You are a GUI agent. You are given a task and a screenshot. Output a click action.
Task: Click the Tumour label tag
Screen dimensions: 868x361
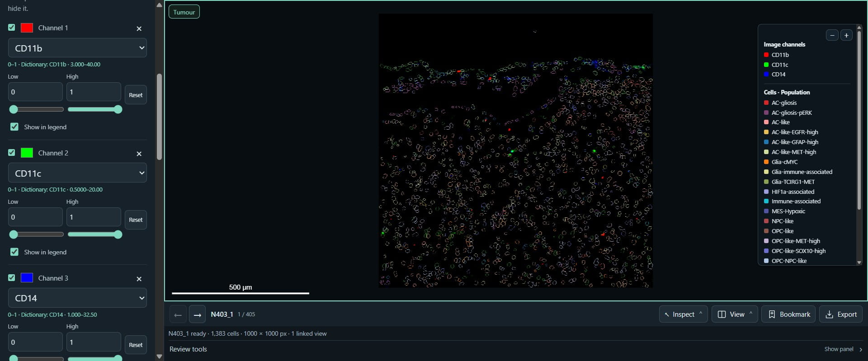click(x=184, y=12)
